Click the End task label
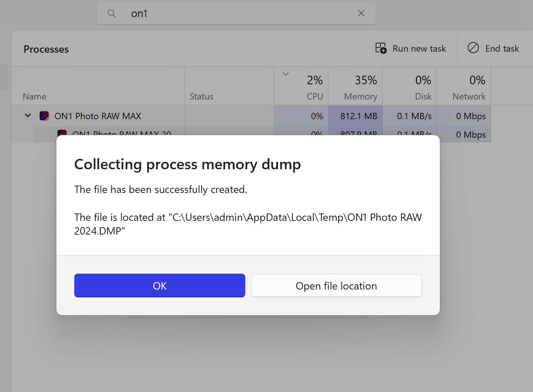This screenshot has height=392, width=533. (502, 49)
